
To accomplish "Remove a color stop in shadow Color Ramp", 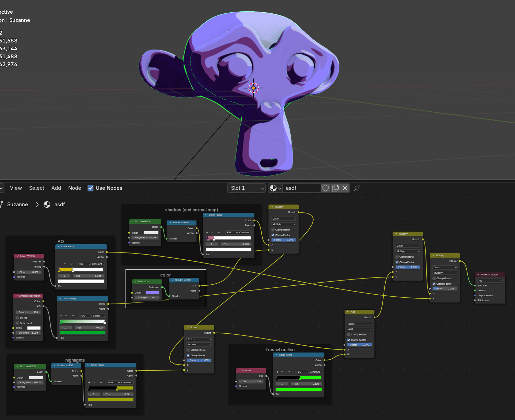I will tap(212, 232).
